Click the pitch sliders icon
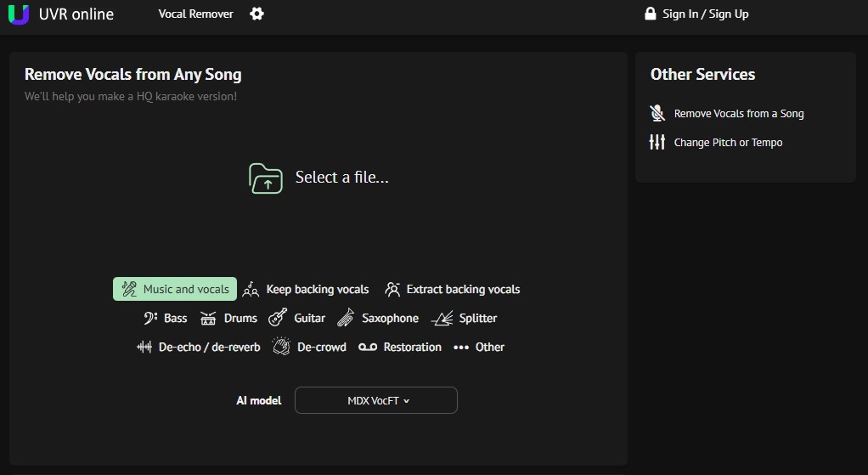868x475 pixels. (x=657, y=143)
